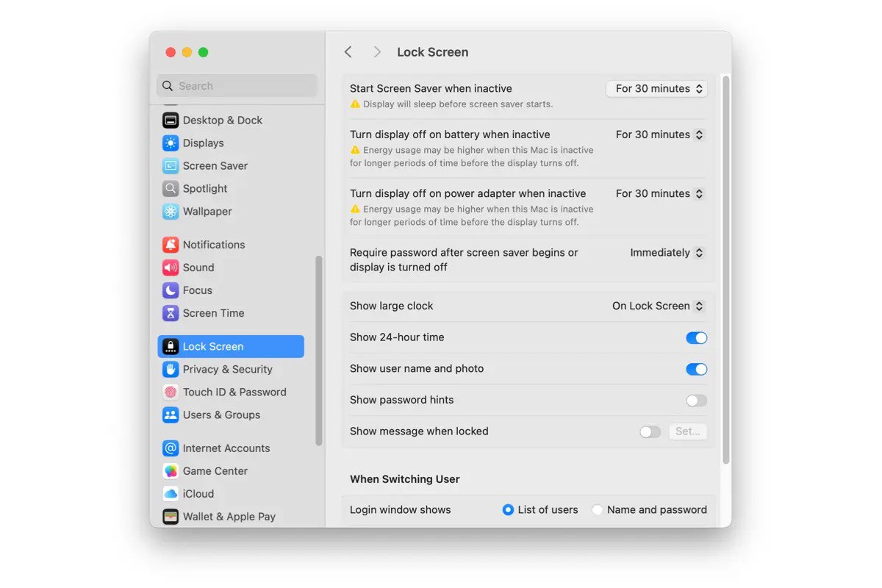
Task: Go forward with the right chevron
Action: point(377,52)
